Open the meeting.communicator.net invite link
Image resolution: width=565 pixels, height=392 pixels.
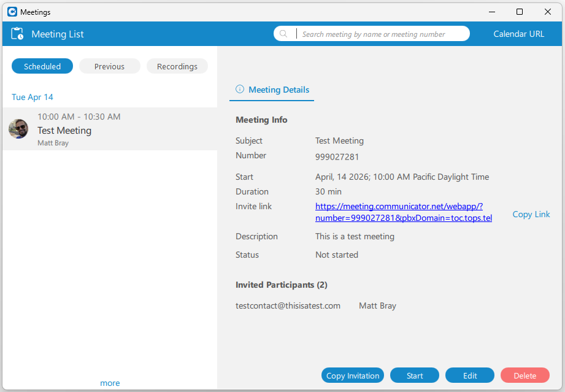click(399, 212)
